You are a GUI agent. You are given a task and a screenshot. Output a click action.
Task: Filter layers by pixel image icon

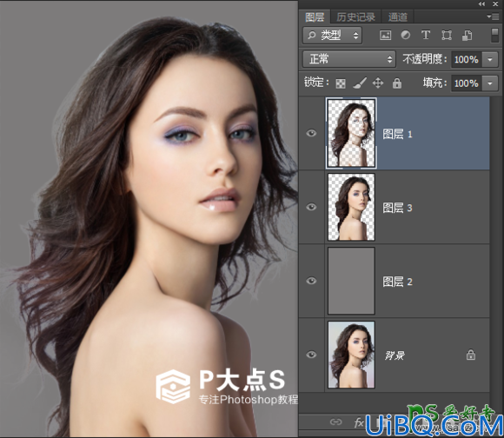pyautogui.click(x=386, y=35)
